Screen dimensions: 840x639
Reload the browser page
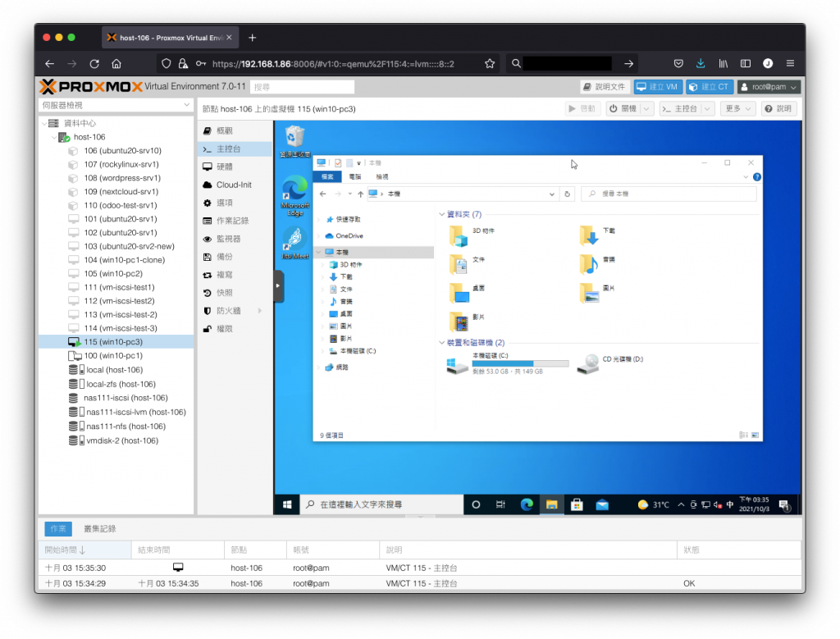(x=94, y=64)
